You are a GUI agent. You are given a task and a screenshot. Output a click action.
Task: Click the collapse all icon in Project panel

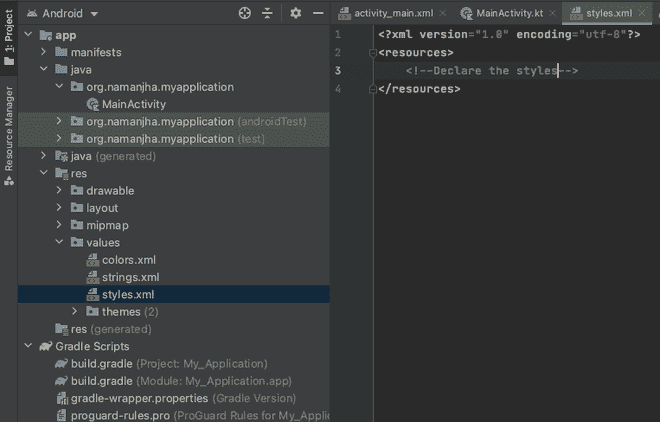point(267,14)
